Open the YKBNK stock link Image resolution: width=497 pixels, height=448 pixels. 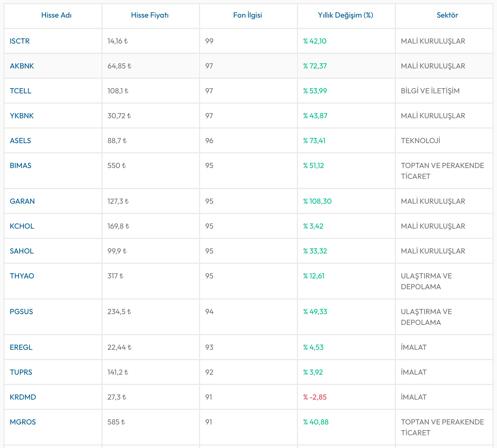coord(22,116)
